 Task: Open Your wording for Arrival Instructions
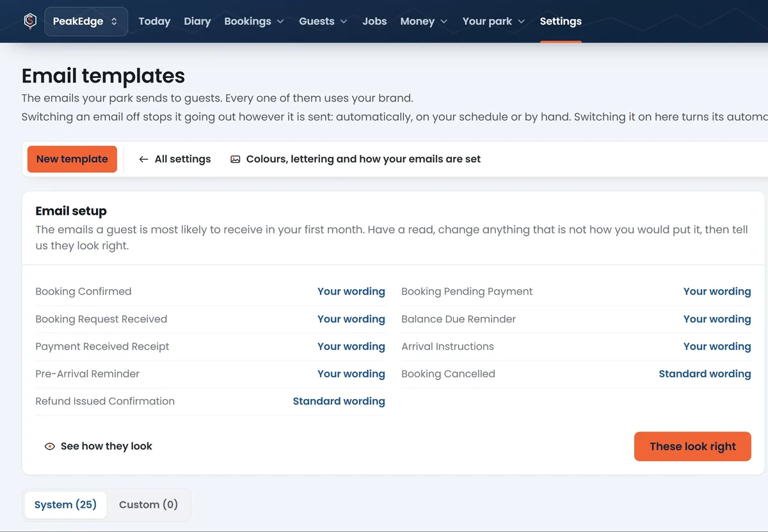point(717,347)
